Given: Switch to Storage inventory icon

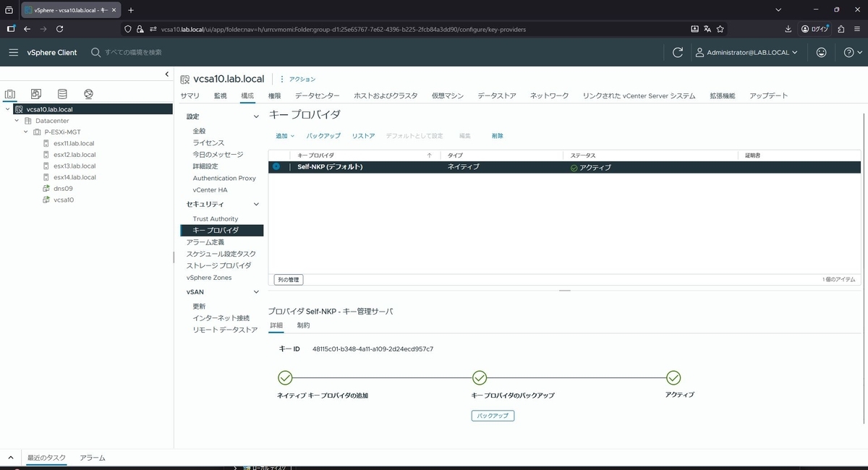Looking at the screenshot, I should pyautogui.click(x=62, y=94).
